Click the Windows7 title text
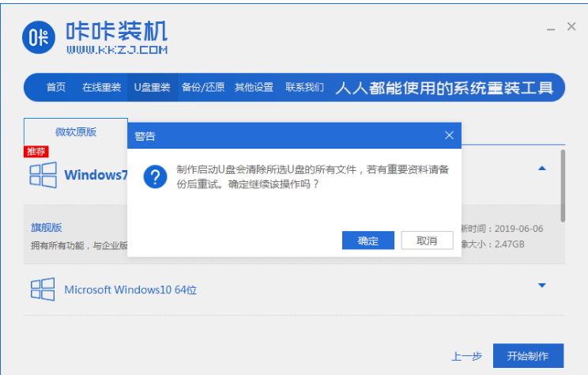Image resolution: width=588 pixels, height=375 pixels. (96, 175)
